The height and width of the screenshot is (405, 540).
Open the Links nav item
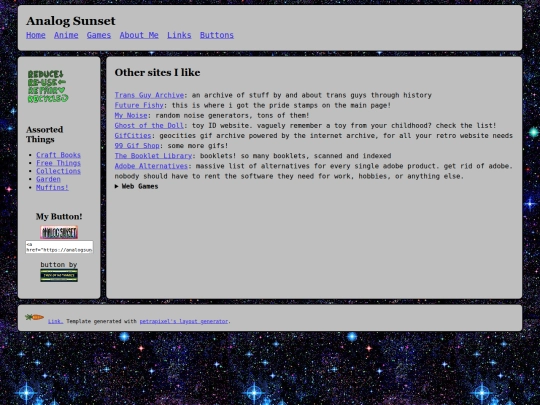pyautogui.click(x=179, y=35)
